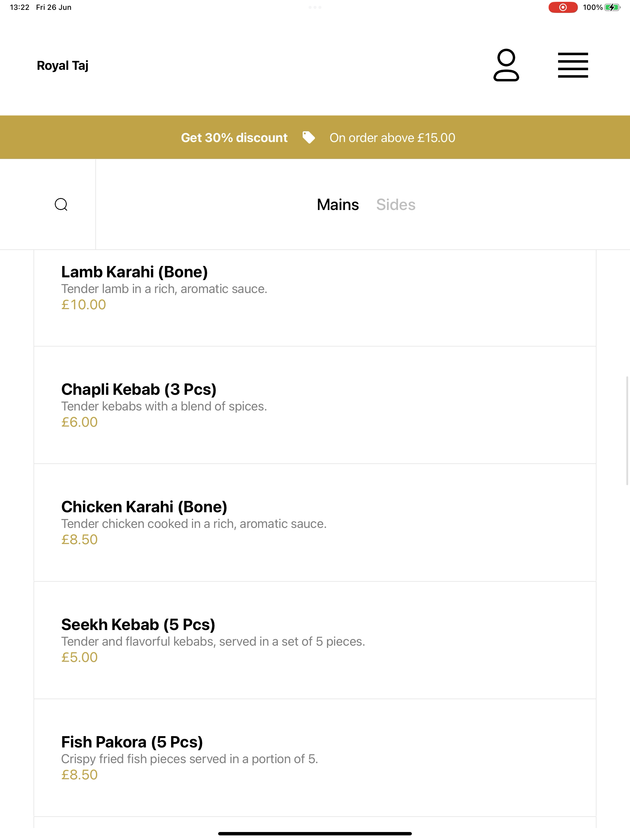
Task: Add Seekh Kebab (5 Pcs) item
Action: (315, 640)
